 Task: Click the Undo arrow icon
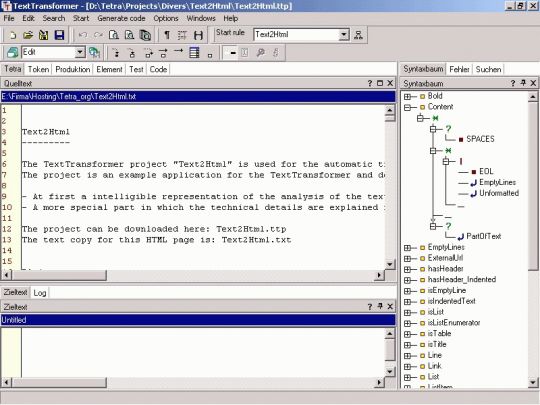click(83, 35)
